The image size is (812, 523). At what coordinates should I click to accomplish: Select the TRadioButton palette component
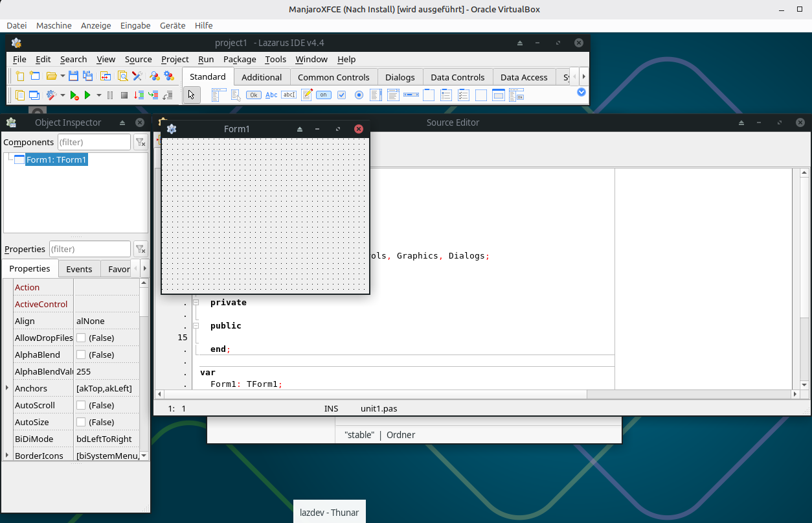359,95
